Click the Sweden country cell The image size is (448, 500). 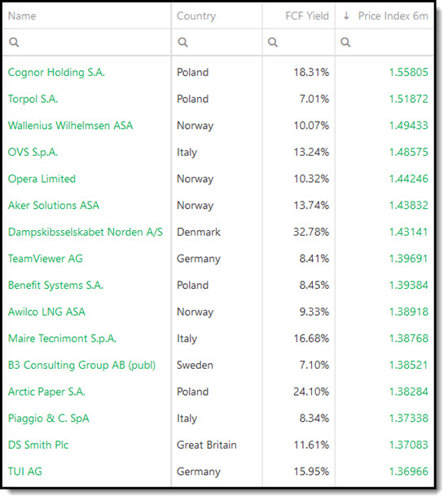[195, 365]
